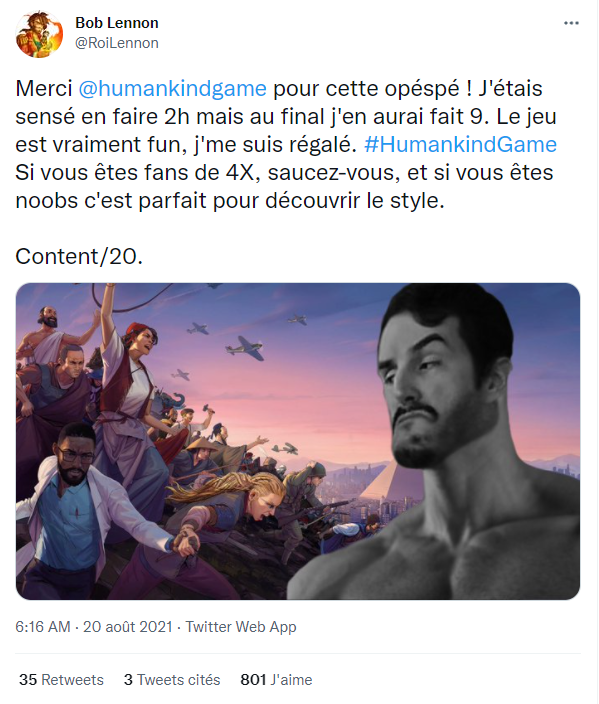Click the Bob Lennon display name
The width and height of the screenshot is (599, 704).
coord(117,22)
